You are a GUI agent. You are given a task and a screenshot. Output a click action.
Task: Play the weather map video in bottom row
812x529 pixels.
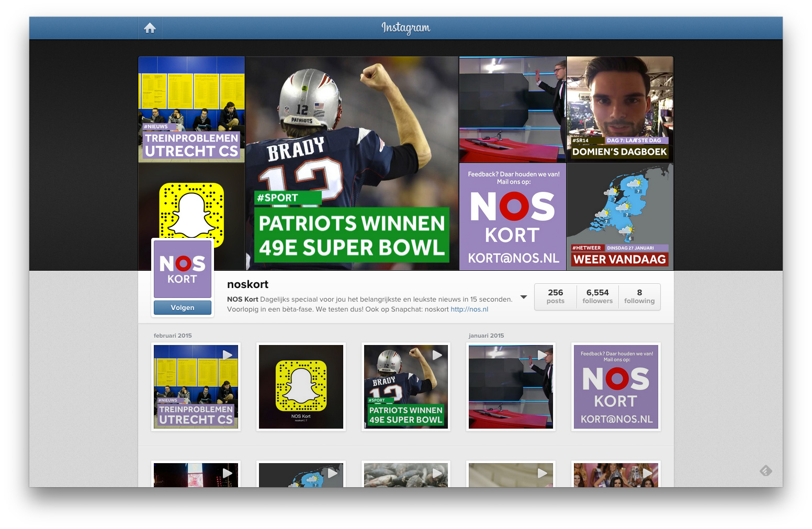tap(301, 475)
